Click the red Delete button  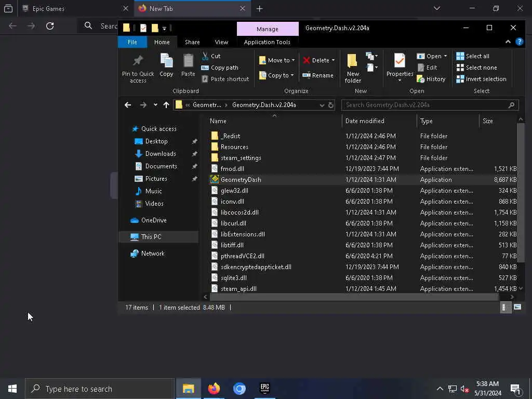[316, 60]
